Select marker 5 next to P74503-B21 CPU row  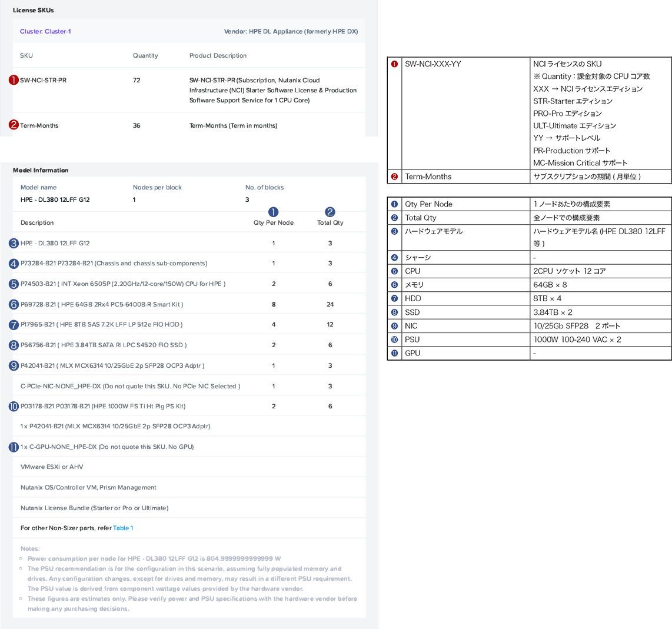[14, 284]
